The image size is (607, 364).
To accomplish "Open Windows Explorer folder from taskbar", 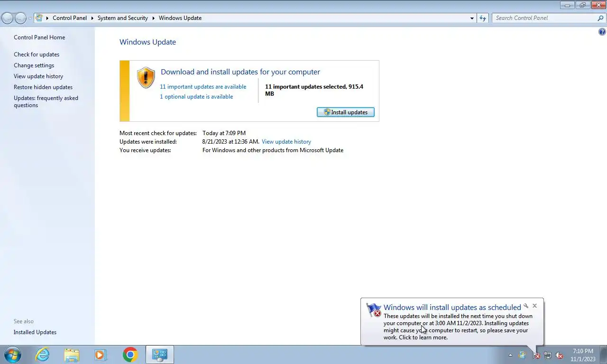I will (72, 355).
